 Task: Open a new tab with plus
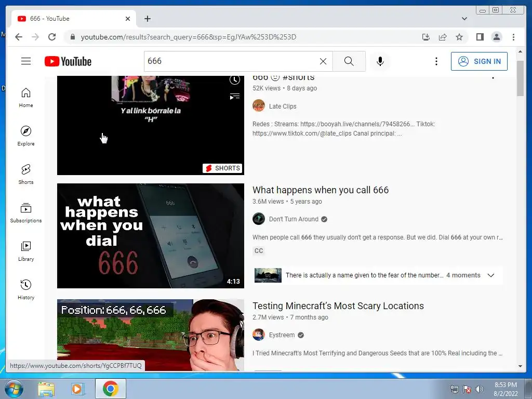tap(147, 19)
